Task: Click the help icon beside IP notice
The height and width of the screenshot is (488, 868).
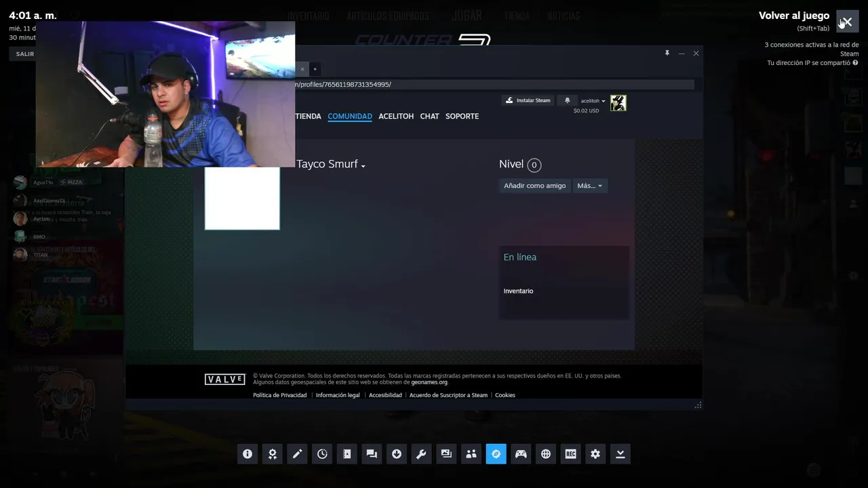Action: [855, 62]
